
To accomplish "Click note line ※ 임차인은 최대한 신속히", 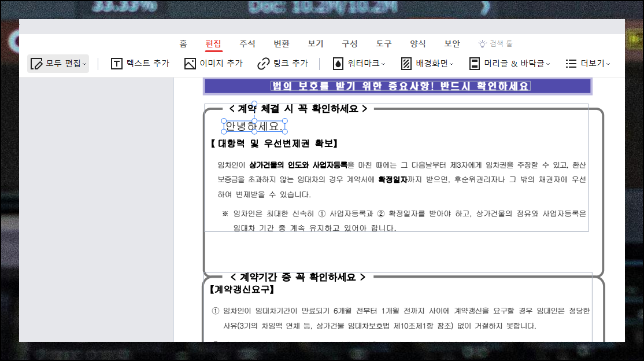I will click(x=404, y=214).
